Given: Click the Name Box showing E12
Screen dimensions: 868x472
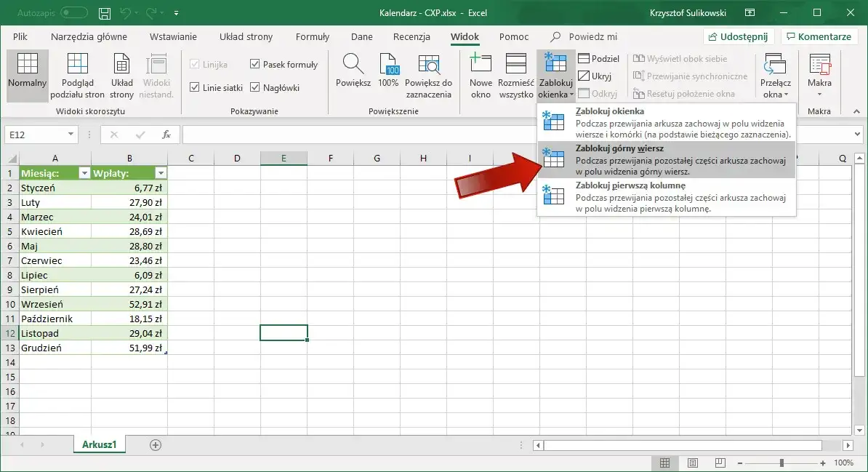Looking at the screenshot, I should coord(35,135).
